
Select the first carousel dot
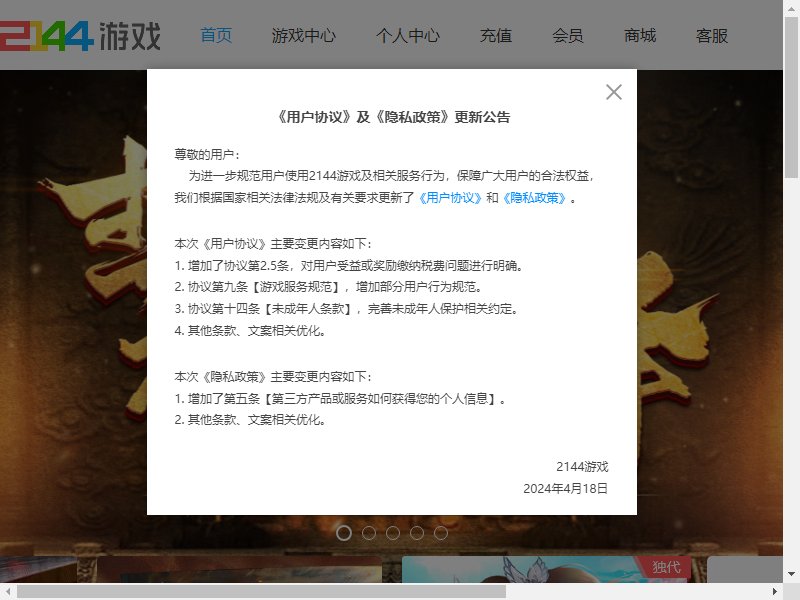(x=344, y=533)
